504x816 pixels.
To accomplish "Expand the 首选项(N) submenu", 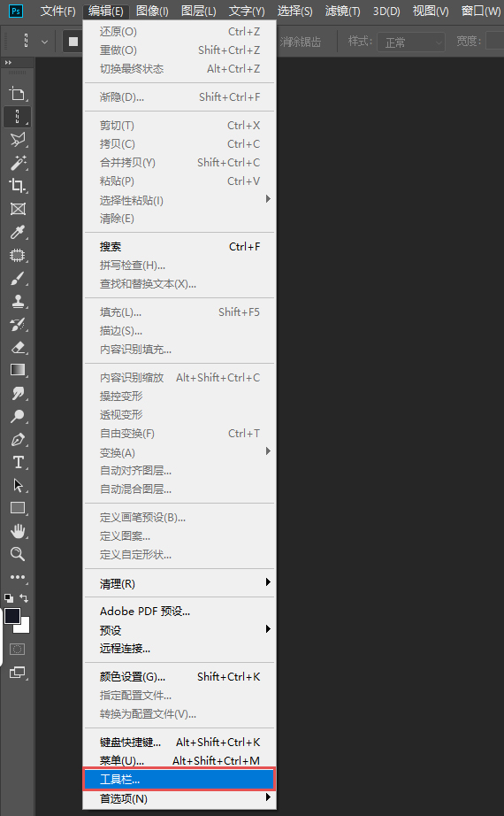I will click(180, 798).
